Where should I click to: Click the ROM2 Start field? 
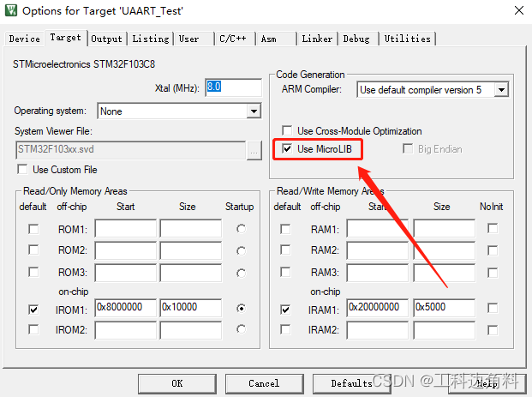pos(126,250)
